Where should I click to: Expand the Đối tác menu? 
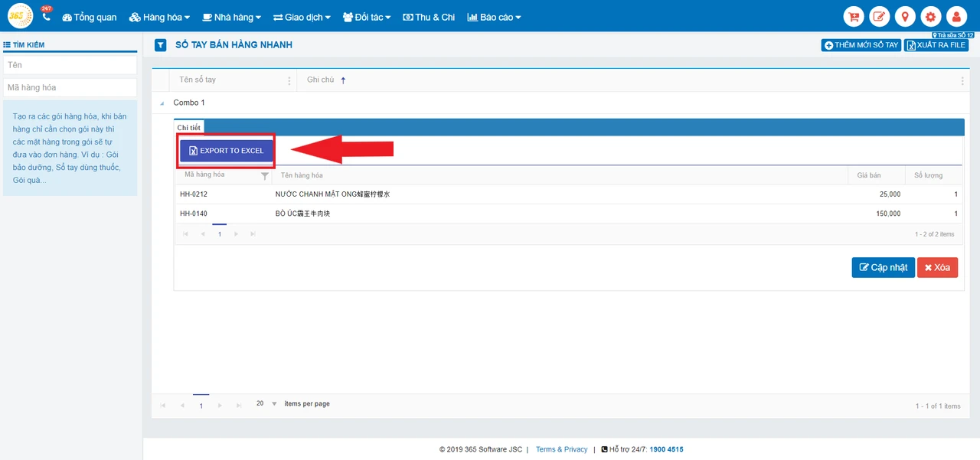tap(367, 17)
